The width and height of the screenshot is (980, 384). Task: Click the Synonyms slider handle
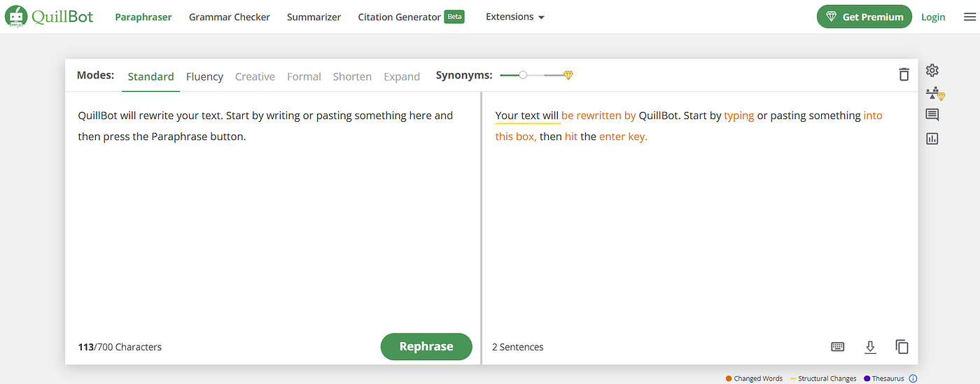point(523,75)
